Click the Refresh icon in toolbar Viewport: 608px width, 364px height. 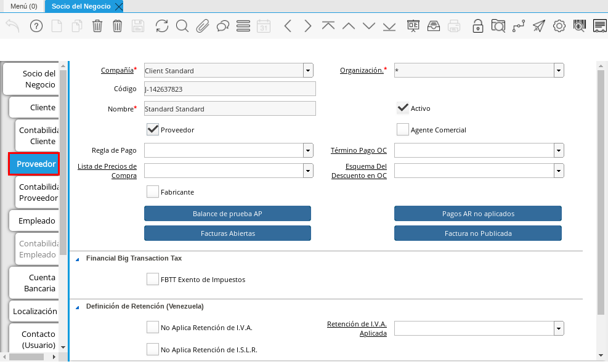tap(161, 26)
